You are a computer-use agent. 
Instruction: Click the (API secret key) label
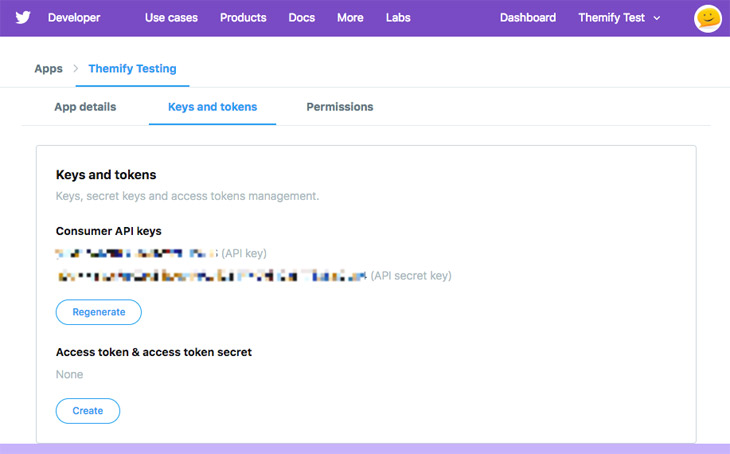(411, 276)
